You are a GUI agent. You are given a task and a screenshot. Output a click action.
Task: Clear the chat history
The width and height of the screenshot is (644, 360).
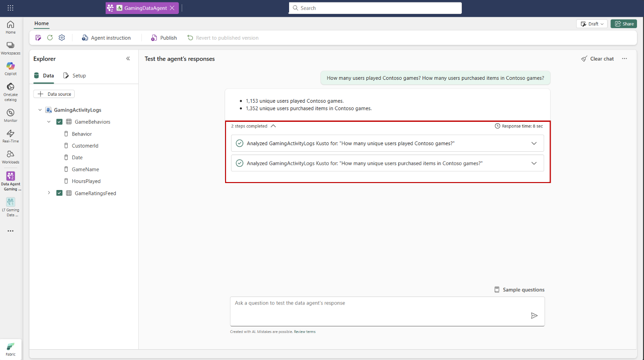[x=597, y=58]
